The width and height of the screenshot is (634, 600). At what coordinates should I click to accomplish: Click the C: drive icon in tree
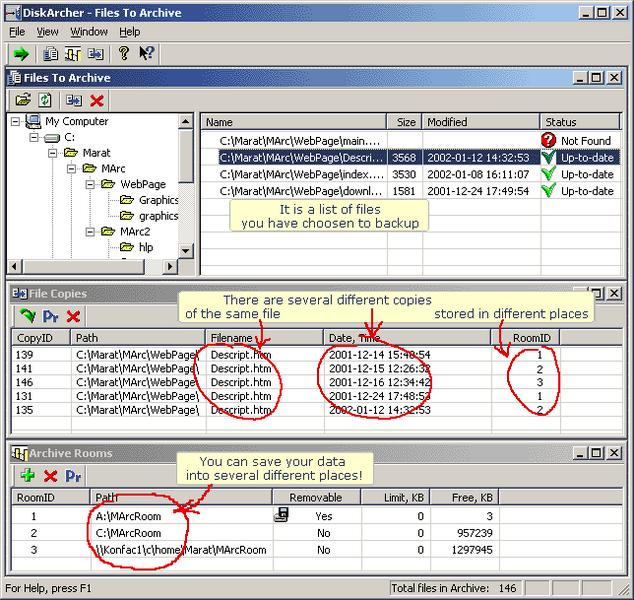(52, 138)
